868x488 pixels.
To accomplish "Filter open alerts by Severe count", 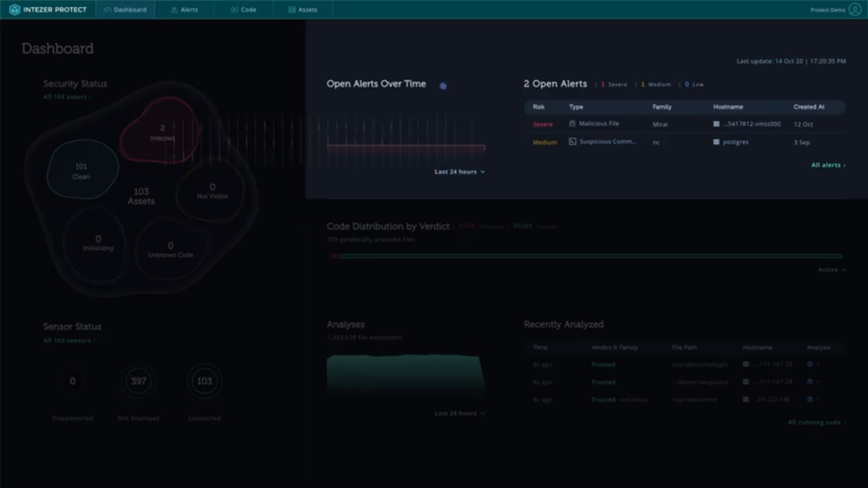I will [614, 84].
